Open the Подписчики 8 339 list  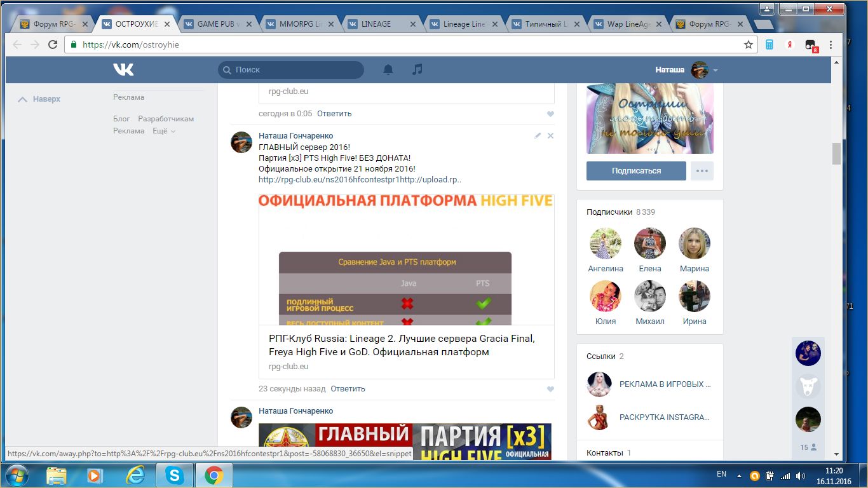[621, 212]
